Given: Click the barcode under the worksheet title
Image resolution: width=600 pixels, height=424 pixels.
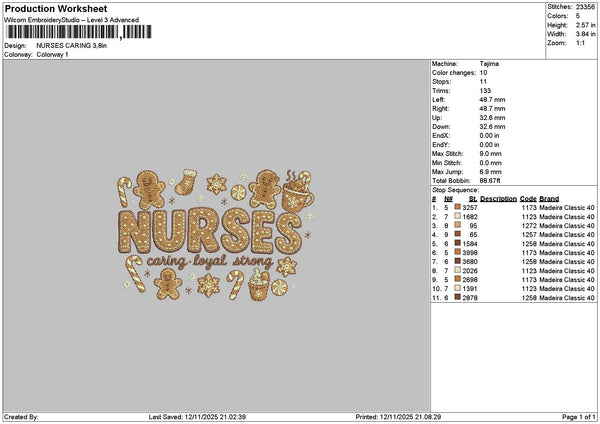Looking at the screenshot, I should pyautogui.click(x=79, y=32).
